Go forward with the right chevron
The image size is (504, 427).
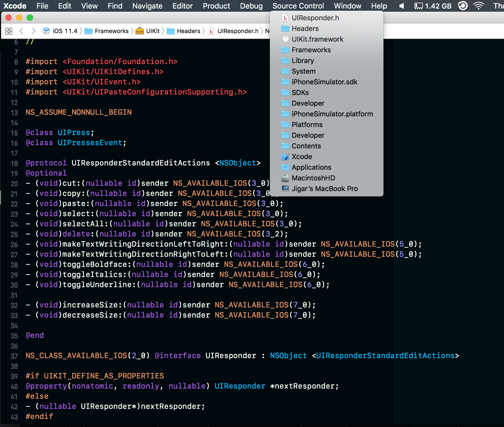pos(33,31)
